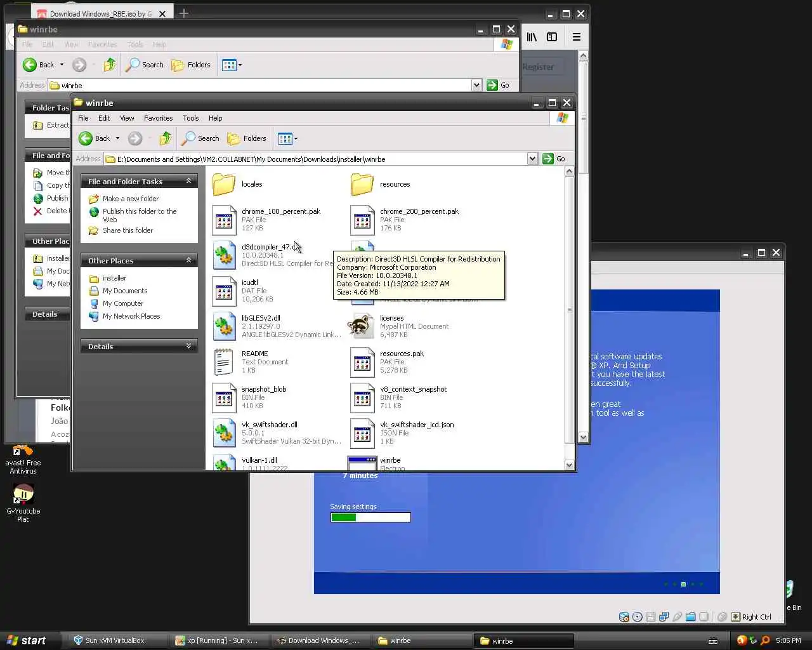Image resolution: width=812 pixels, height=650 pixels.
Task: Click Make a new folder link
Action: pyautogui.click(x=131, y=199)
